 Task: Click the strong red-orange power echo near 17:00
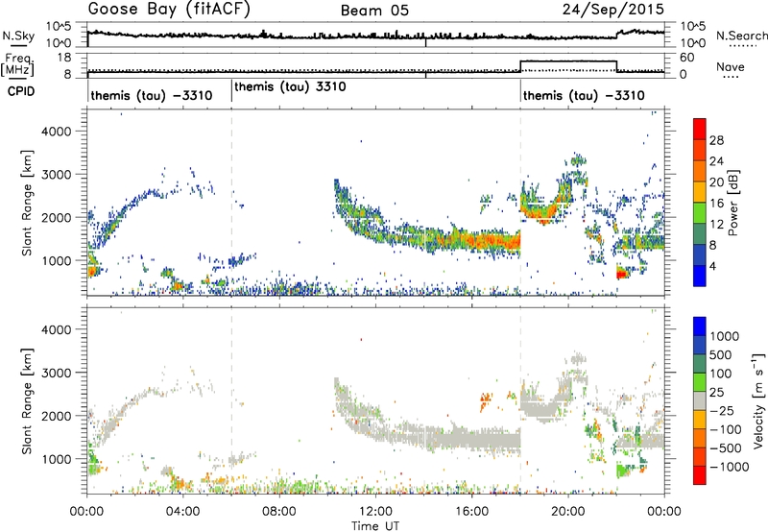point(494,241)
